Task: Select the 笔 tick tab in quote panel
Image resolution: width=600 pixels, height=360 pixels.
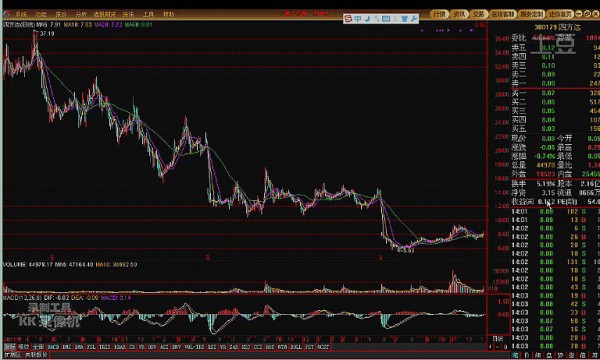Action: click(x=515, y=355)
